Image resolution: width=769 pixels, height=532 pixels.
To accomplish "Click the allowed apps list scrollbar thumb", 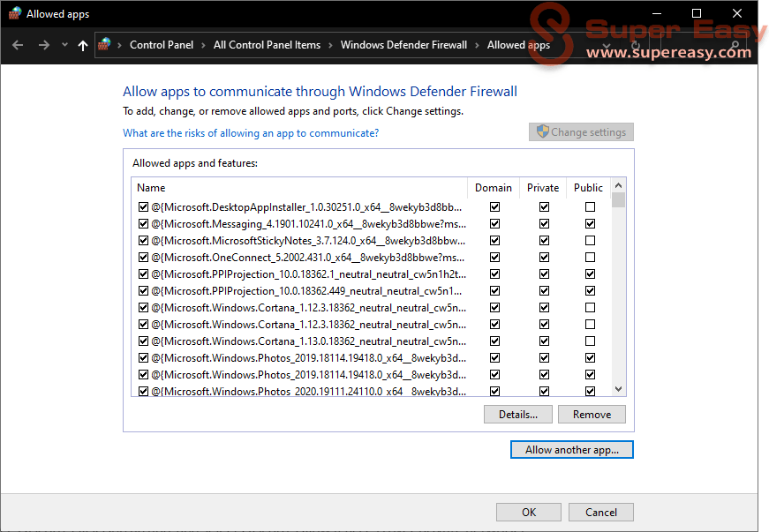I will [618, 200].
